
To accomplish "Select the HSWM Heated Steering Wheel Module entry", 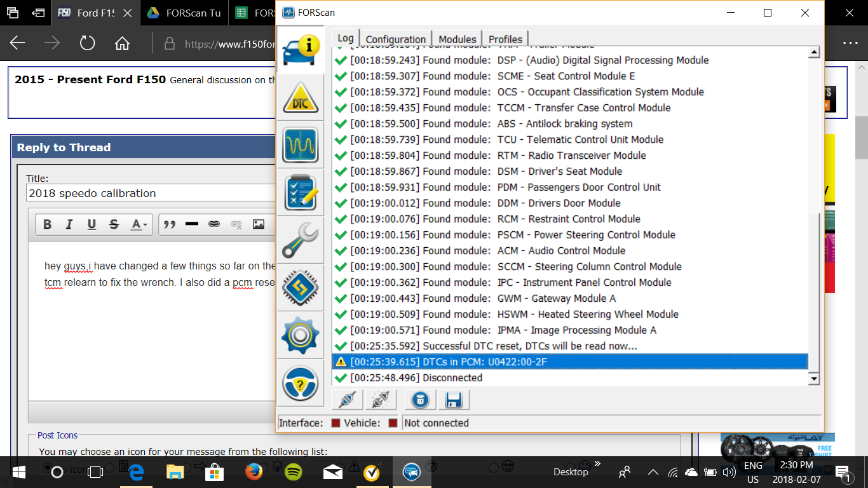I will [x=570, y=314].
